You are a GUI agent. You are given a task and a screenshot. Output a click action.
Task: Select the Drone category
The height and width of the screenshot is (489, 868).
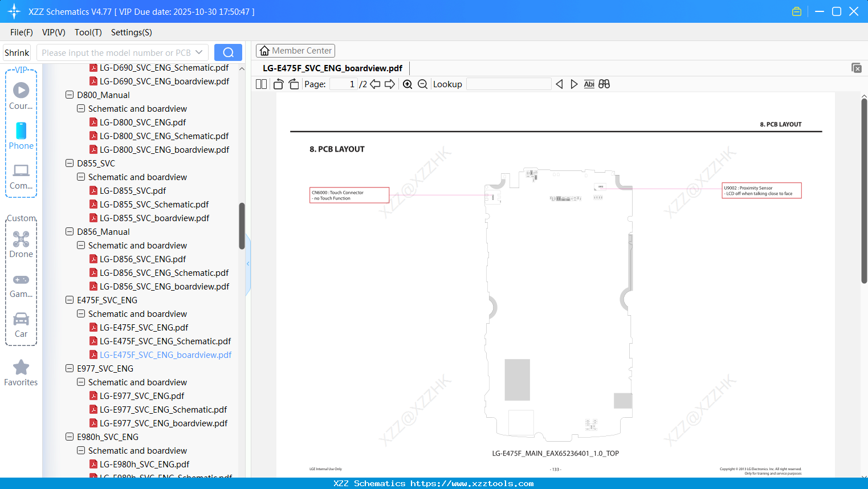click(21, 244)
